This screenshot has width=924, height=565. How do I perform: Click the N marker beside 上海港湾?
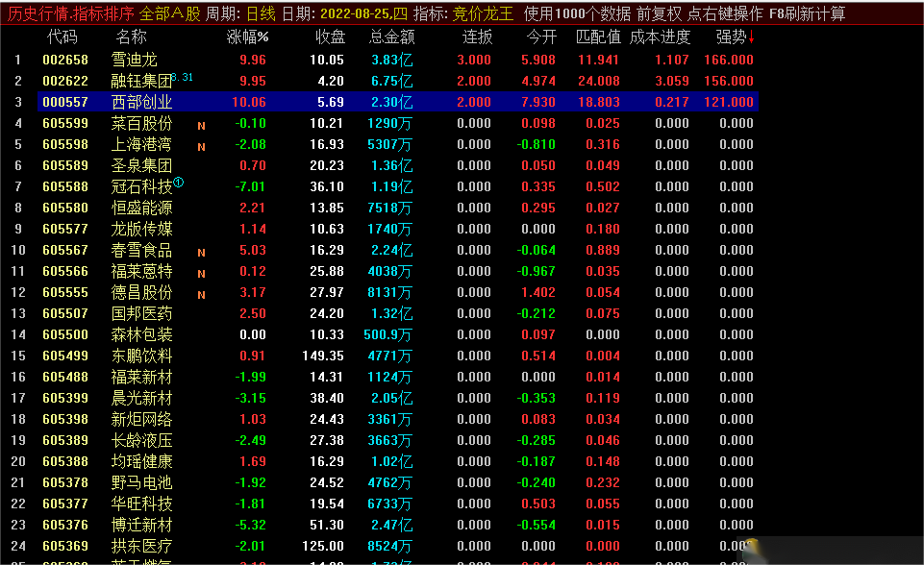pyautogui.click(x=202, y=147)
